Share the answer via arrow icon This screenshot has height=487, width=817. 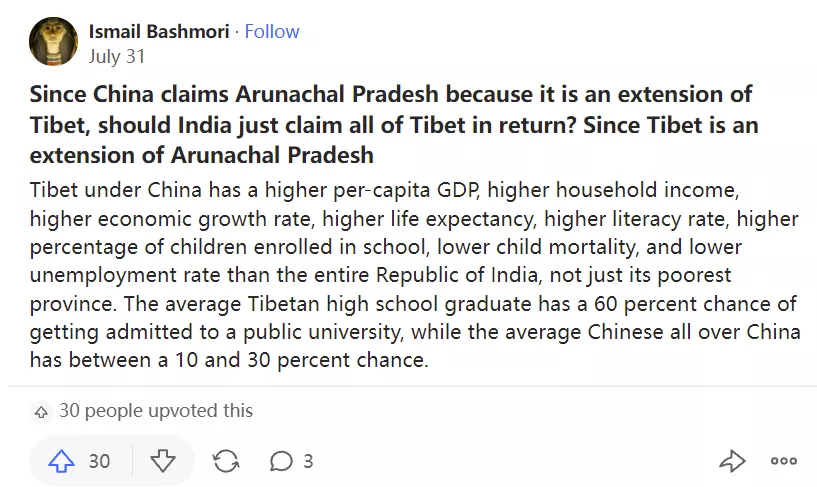(732, 461)
